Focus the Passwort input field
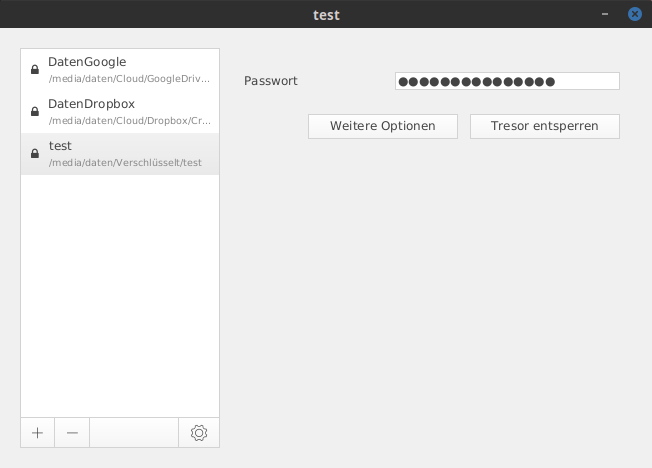Screen dimensions: 652x468 pyautogui.click(x=507, y=81)
